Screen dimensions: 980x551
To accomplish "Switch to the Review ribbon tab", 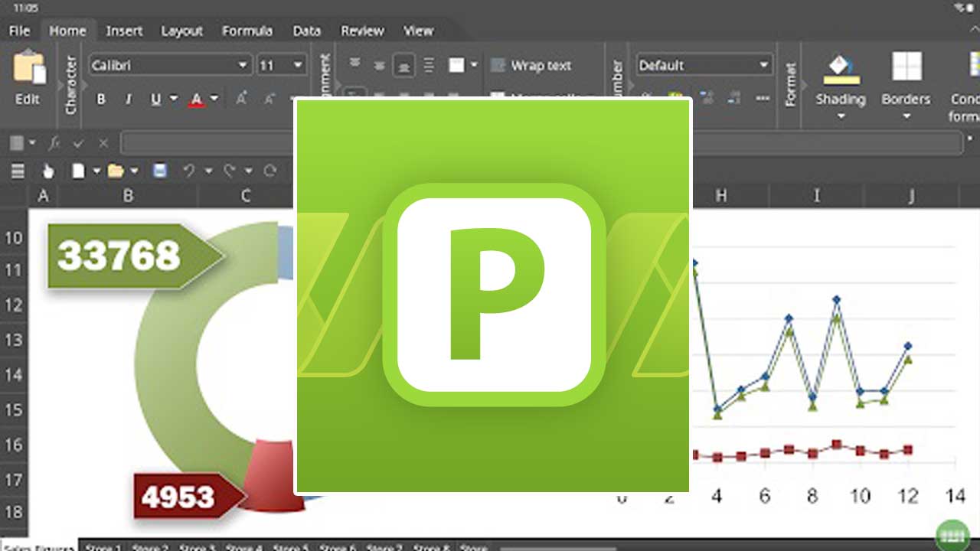I will click(x=362, y=31).
